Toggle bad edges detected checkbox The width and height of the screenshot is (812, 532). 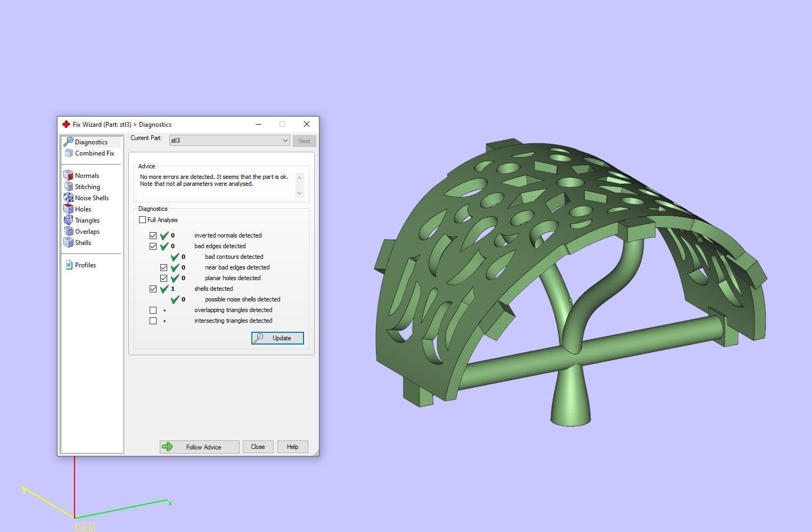[x=153, y=246]
